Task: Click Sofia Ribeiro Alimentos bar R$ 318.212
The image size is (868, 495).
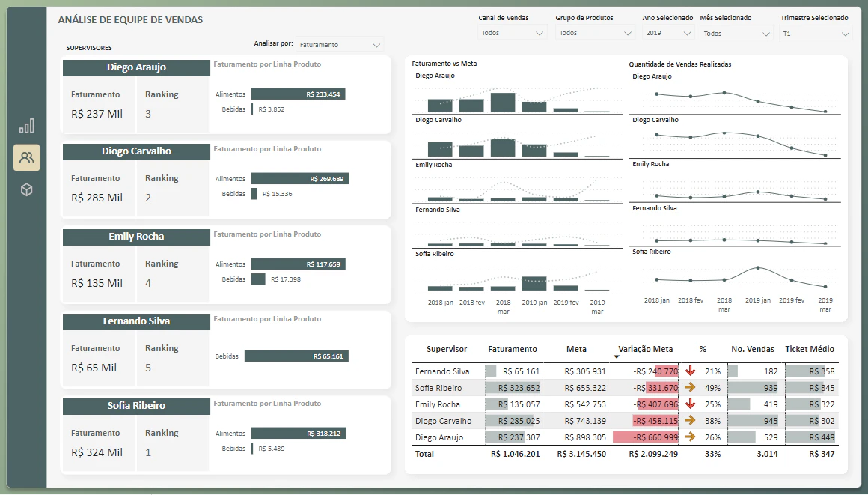Action: [299, 434]
